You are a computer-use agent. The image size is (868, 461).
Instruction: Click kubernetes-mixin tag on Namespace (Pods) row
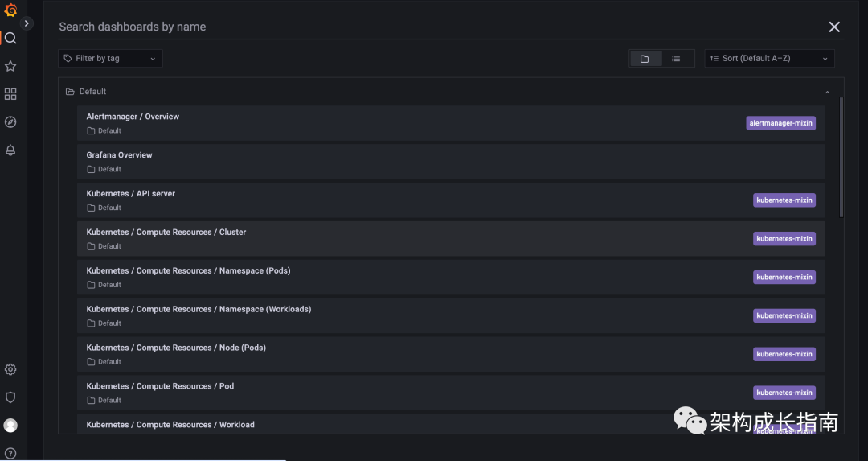coord(784,277)
